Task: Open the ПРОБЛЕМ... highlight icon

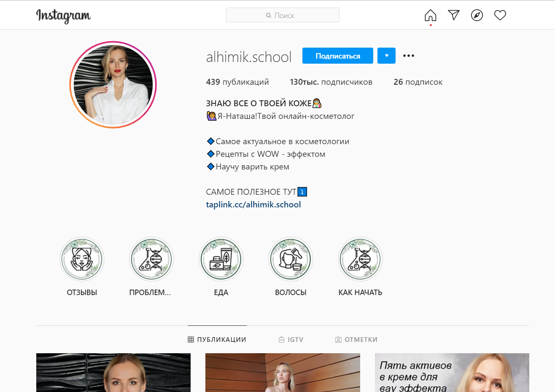Action: click(151, 259)
